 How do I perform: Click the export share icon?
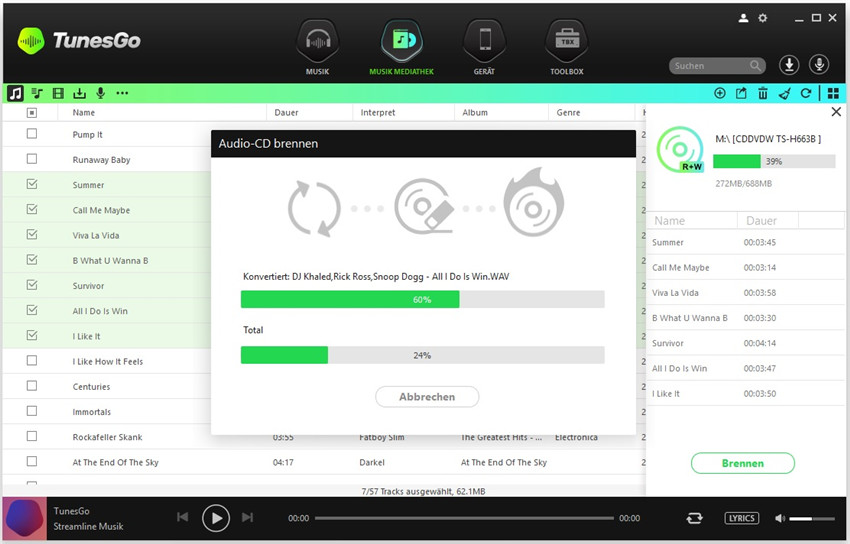point(741,93)
